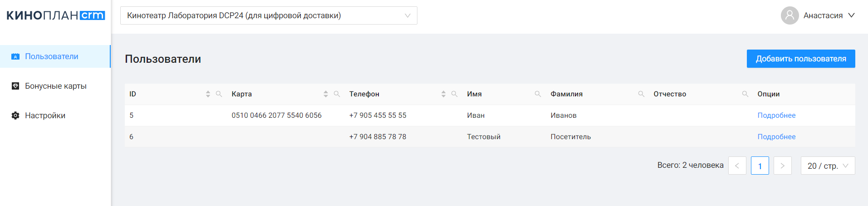This screenshot has height=206, width=868.
Task: Open Подробнее link for Иван Иванов
Action: pos(776,116)
